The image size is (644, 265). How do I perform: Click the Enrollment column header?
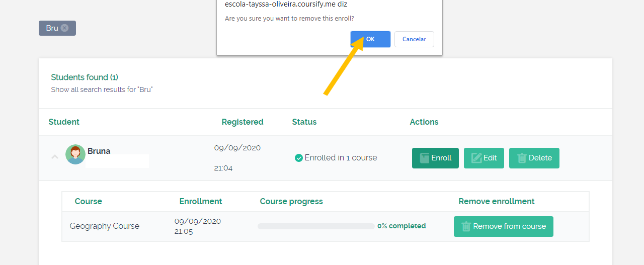coord(201,201)
